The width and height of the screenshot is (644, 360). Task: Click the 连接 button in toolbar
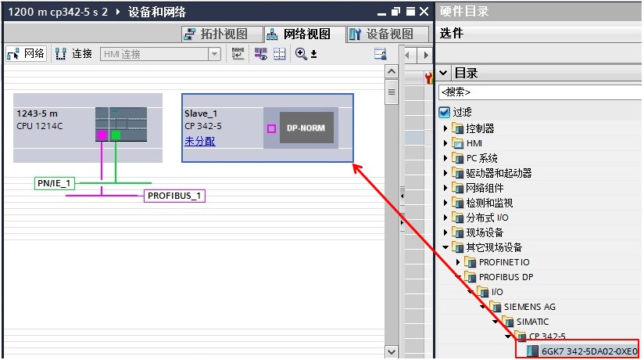pyautogui.click(x=74, y=54)
